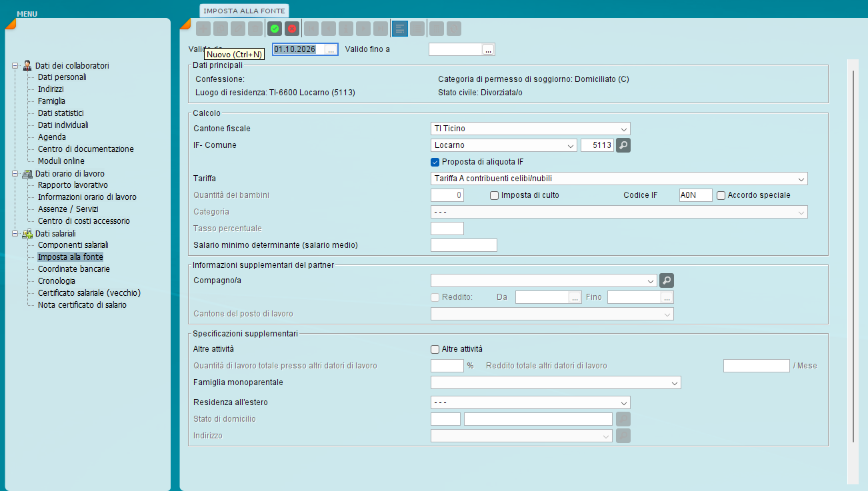
Task: Click the copy record toolbar icon
Action: (221, 29)
